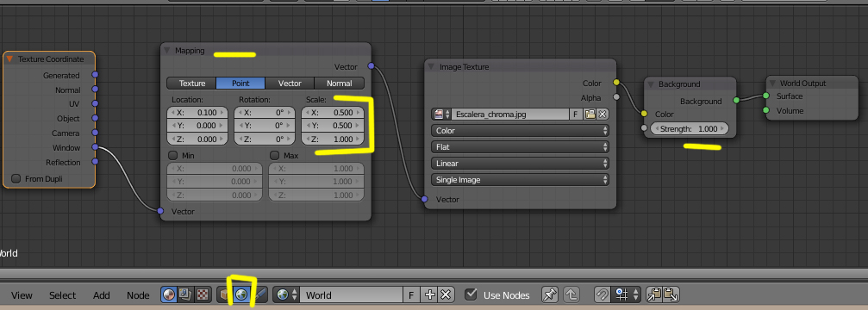Click World Output Volume socket

[765, 110]
